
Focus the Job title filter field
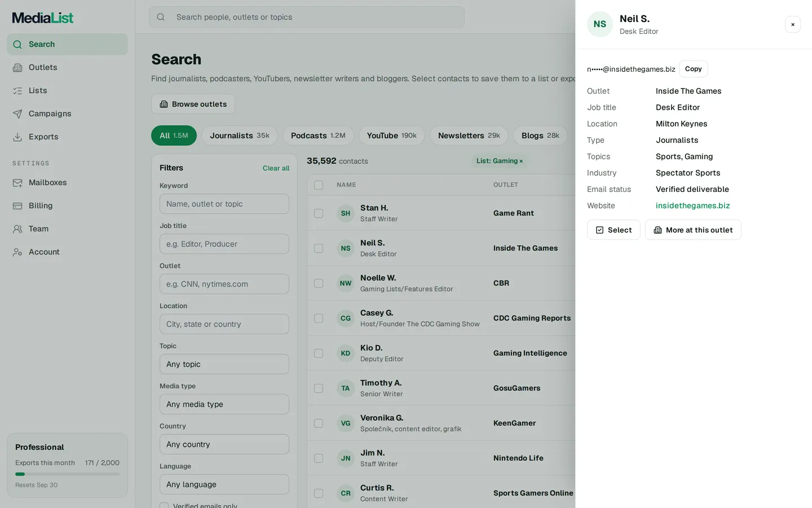pyautogui.click(x=224, y=244)
